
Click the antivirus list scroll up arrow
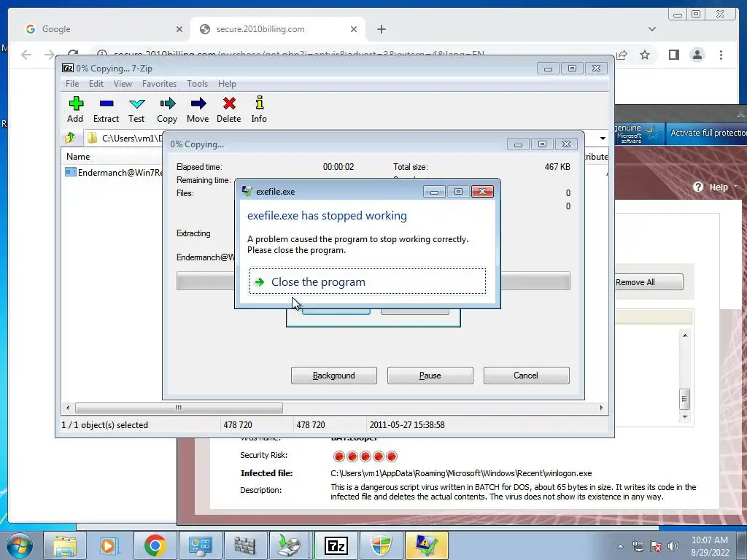click(684, 335)
